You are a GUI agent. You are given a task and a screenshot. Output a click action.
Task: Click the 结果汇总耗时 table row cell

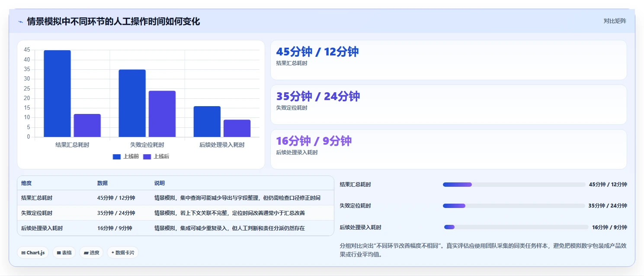pos(37,198)
